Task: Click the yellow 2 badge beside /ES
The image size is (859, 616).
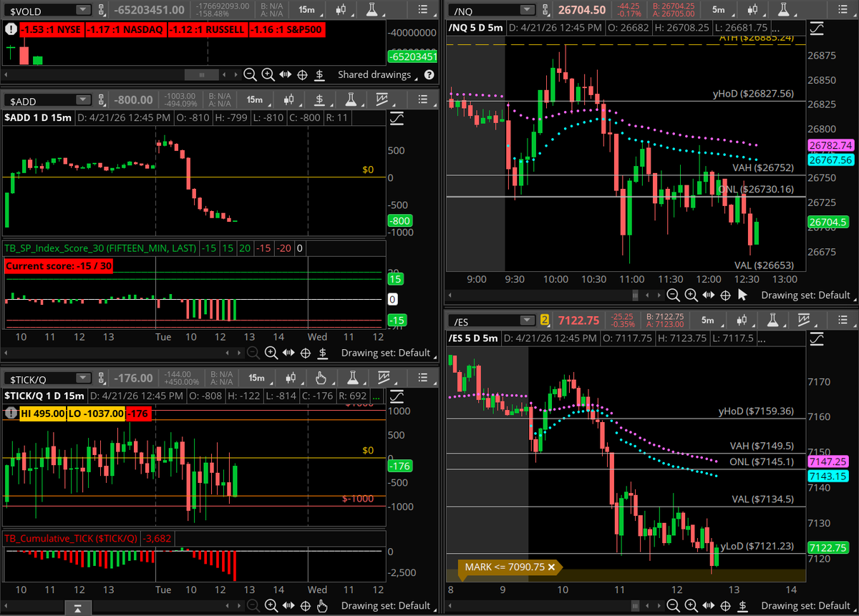Action: pos(545,320)
